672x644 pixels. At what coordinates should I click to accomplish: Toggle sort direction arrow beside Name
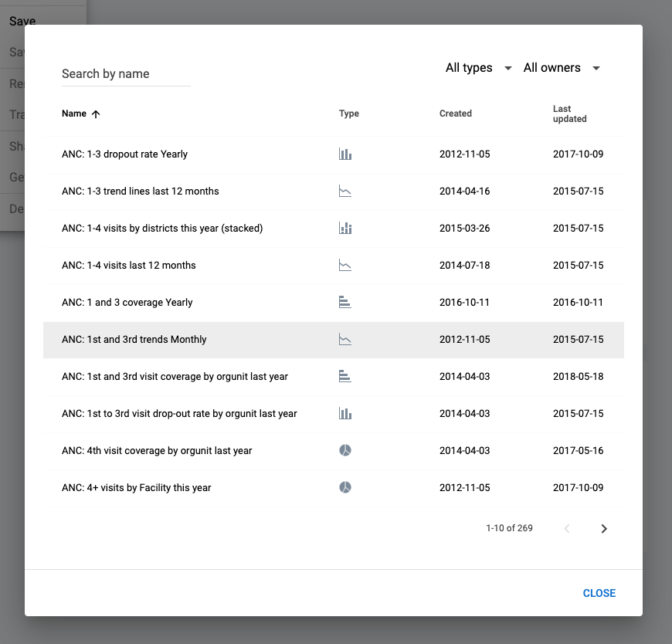click(x=96, y=114)
